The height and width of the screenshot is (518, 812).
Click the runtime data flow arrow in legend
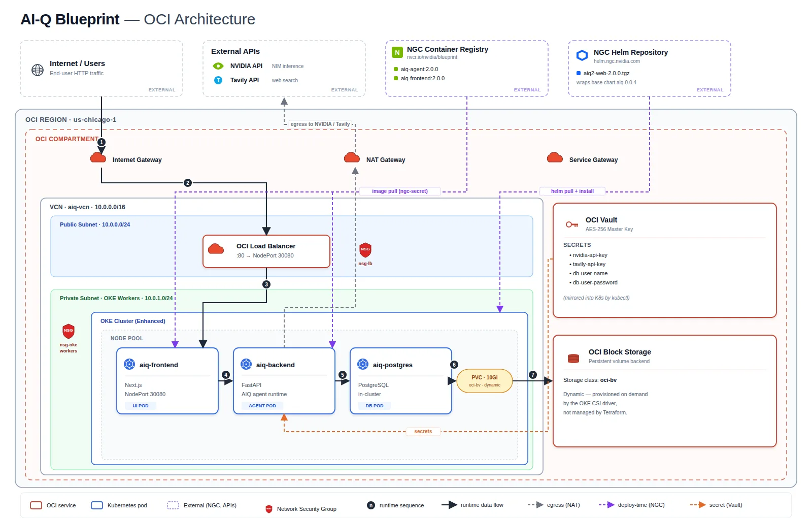(x=449, y=505)
